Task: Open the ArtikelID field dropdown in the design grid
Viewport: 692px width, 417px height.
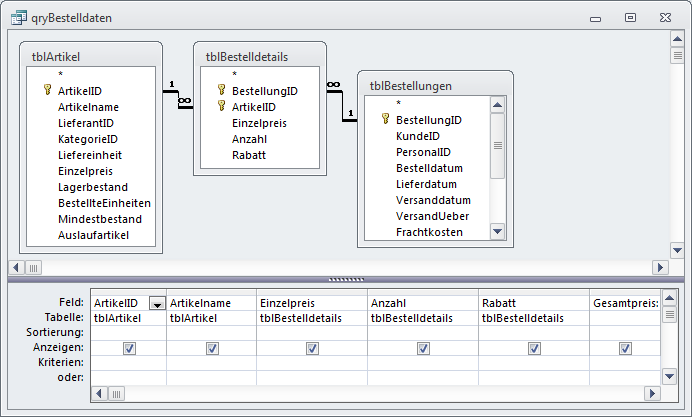Action: (157, 303)
